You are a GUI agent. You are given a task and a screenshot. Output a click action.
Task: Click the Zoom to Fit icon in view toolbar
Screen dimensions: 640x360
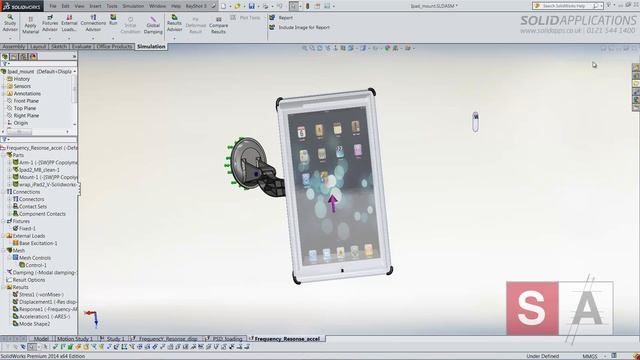[x=304, y=48]
